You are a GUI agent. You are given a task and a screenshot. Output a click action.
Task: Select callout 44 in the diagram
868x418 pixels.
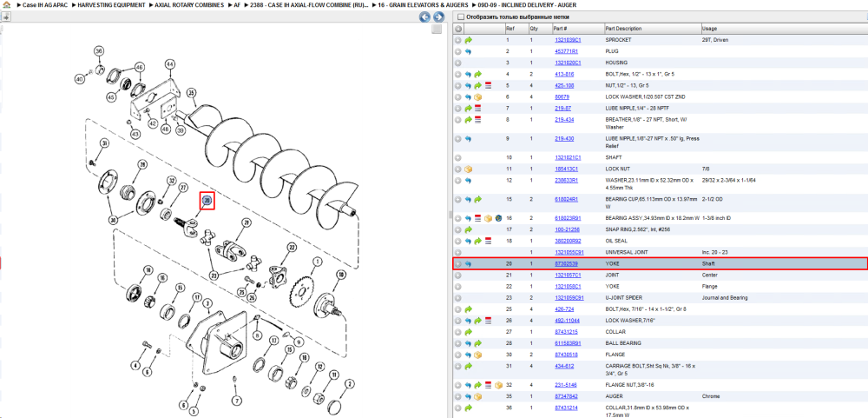[x=169, y=64]
